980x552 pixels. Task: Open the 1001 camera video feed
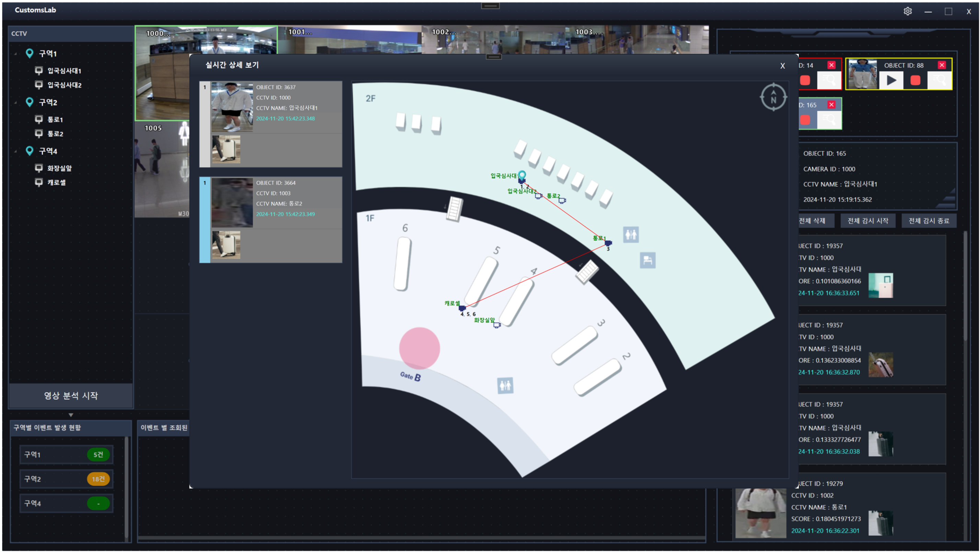(x=350, y=39)
